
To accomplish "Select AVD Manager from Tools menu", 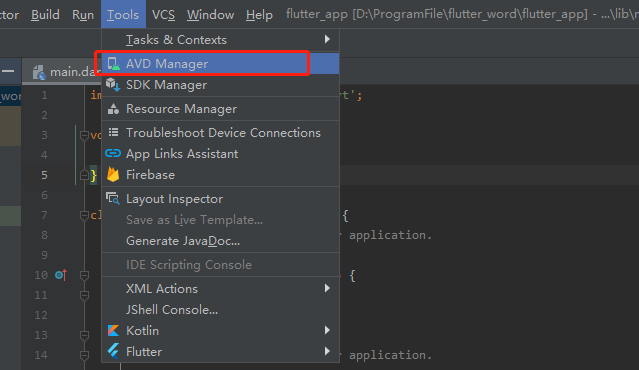I will click(220, 64).
